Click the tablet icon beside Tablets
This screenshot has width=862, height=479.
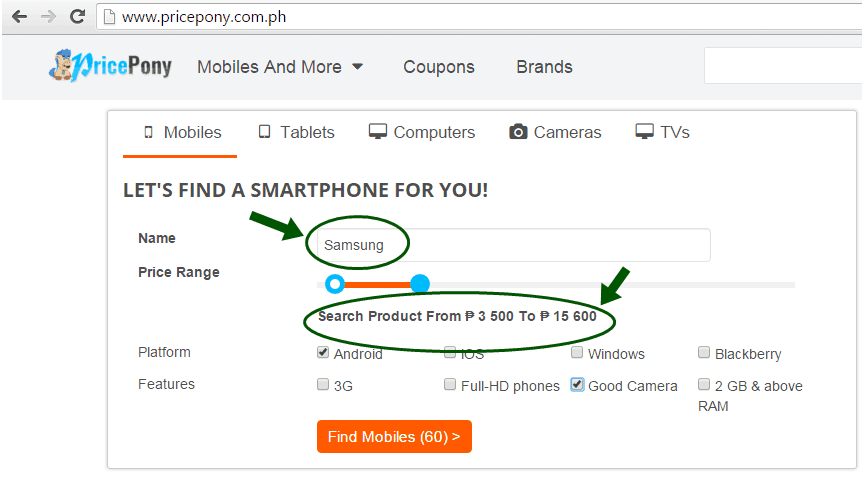tap(264, 132)
